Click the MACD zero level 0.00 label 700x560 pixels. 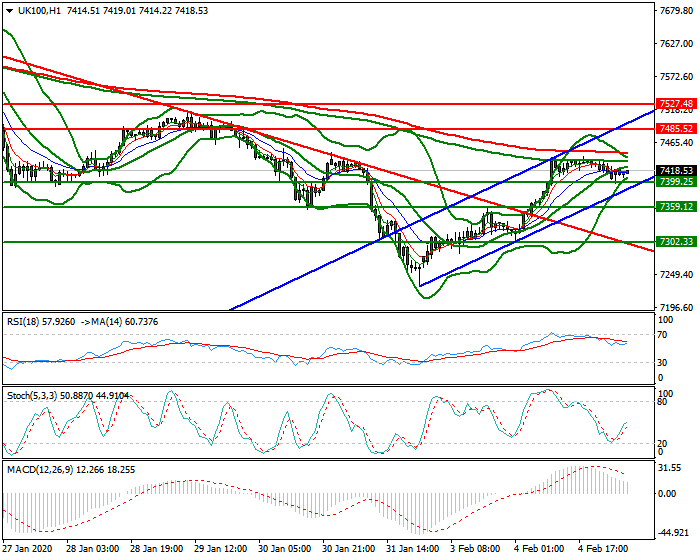667,493
